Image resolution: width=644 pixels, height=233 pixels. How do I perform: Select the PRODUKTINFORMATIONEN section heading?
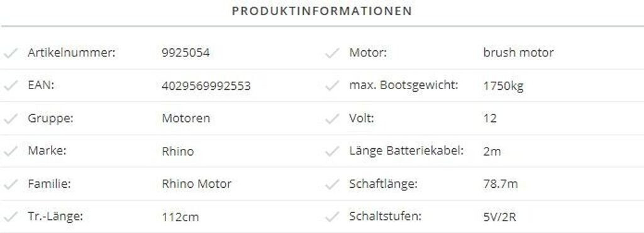coord(322,11)
